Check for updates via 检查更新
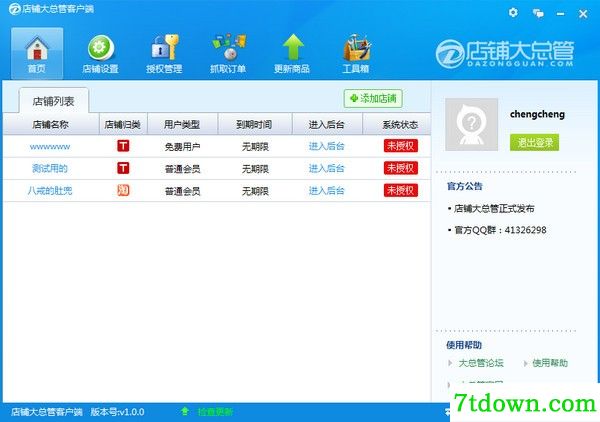Viewport: 600px width, 422px height. [x=215, y=412]
